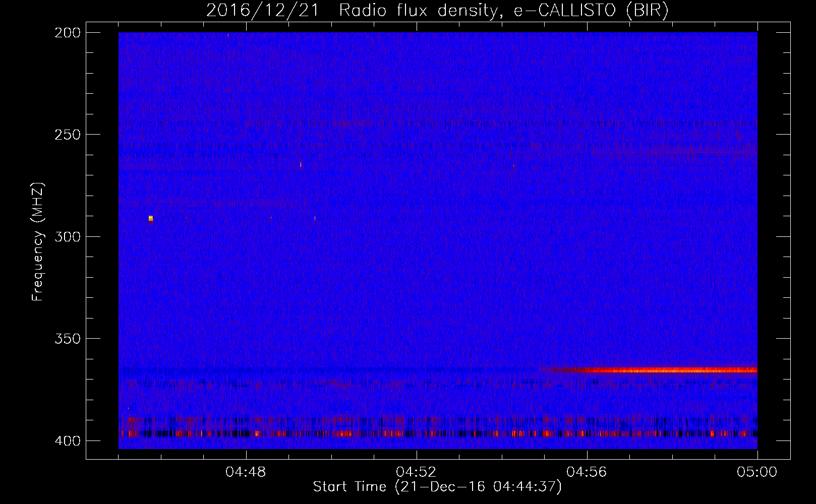The width and height of the screenshot is (816, 504).
Task: Select the '400' frequency axis label
Action: [67, 441]
